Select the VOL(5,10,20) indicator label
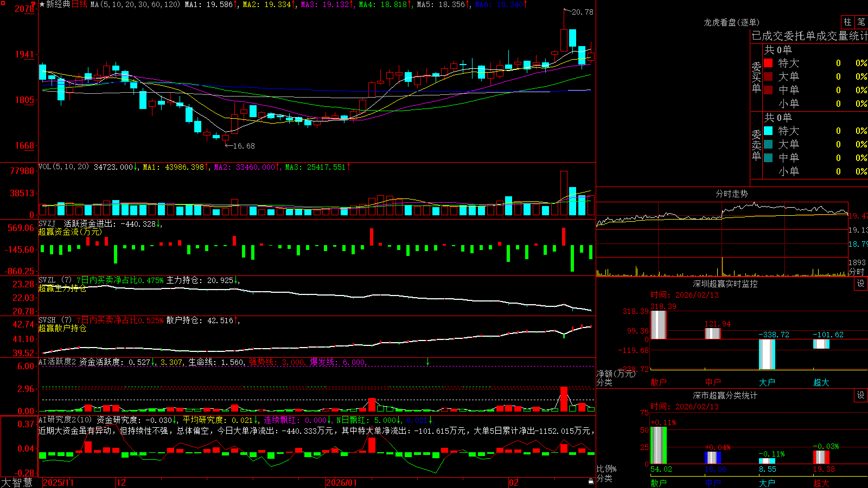Image resolution: width=868 pixels, height=488 pixels. (x=63, y=167)
